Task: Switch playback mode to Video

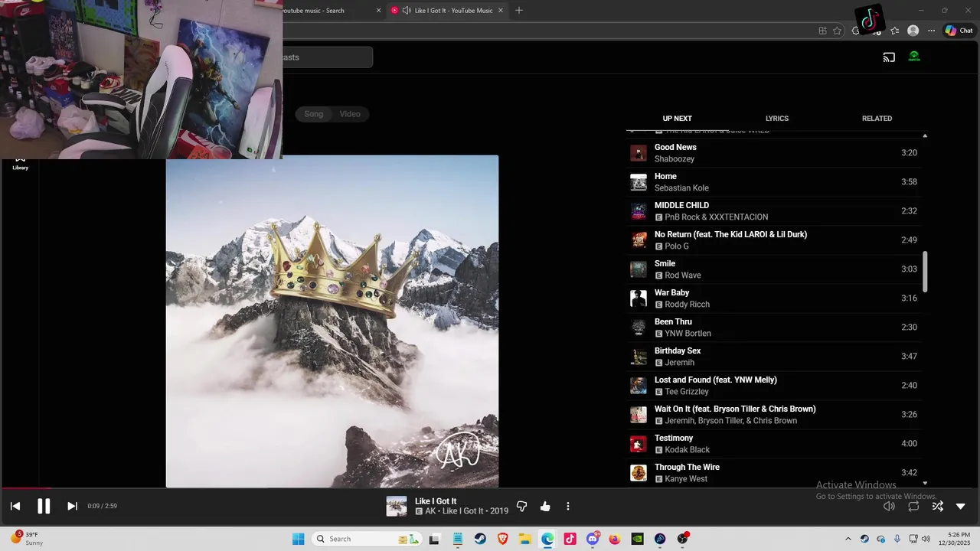Action: [x=350, y=114]
